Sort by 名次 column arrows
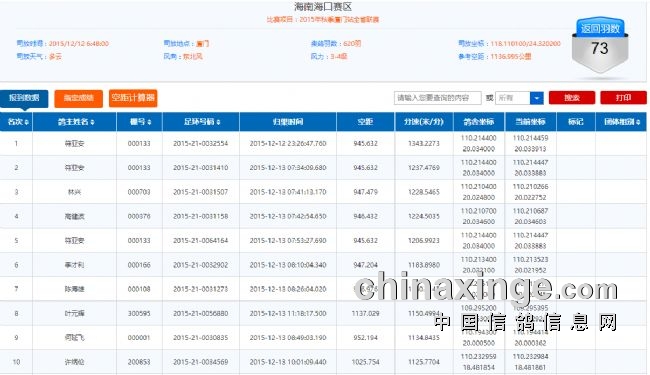The image size is (650, 375). click(27, 122)
